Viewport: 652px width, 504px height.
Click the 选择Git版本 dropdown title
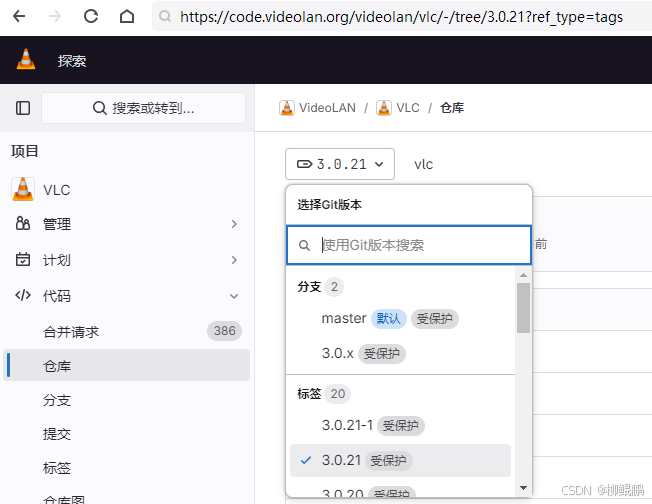[x=329, y=205]
